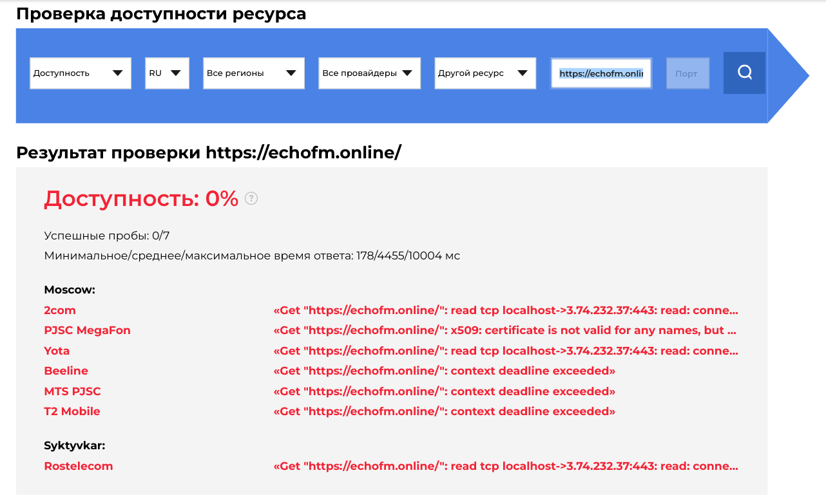Click the Порт input field
The height and width of the screenshot is (504, 826).
click(687, 73)
